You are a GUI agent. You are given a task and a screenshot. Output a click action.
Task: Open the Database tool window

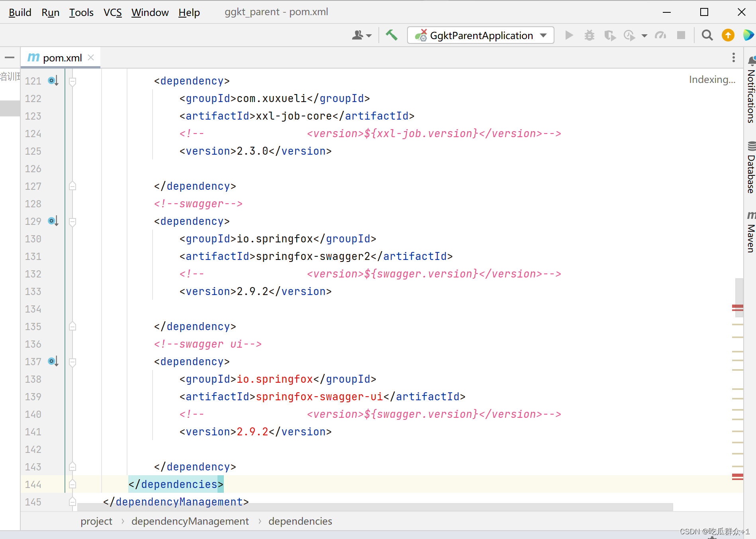(x=751, y=167)
